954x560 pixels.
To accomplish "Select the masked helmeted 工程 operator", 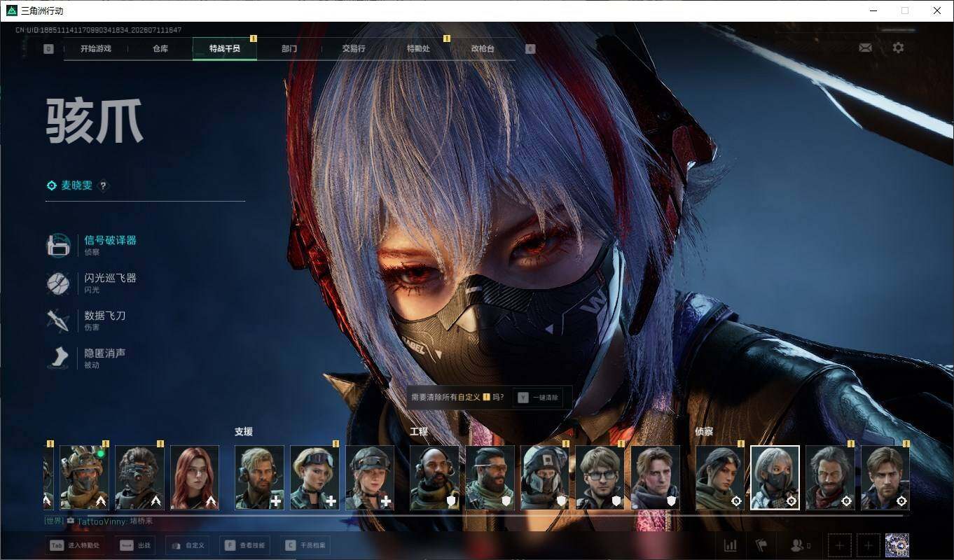I will click(x=545, y=477).
